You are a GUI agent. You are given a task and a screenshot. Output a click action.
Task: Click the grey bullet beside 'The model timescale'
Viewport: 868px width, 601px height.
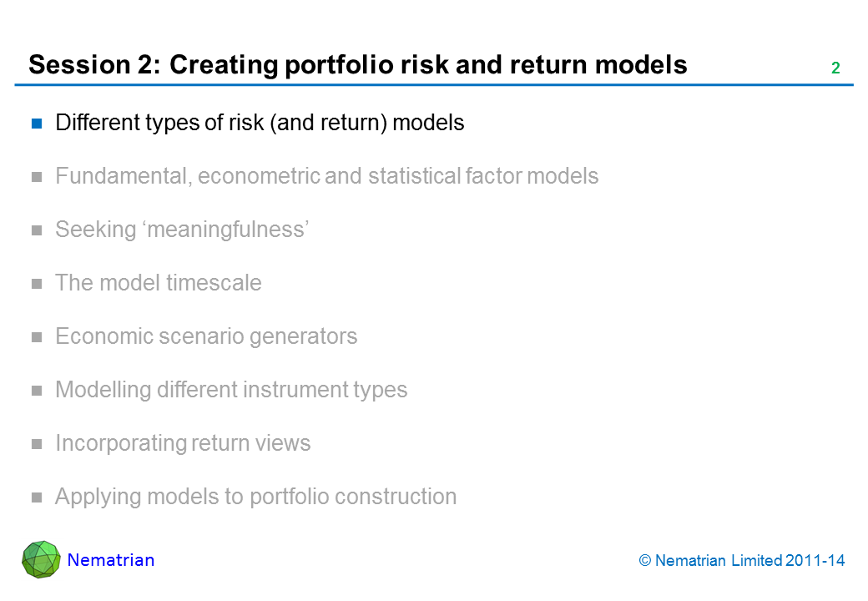37,284
